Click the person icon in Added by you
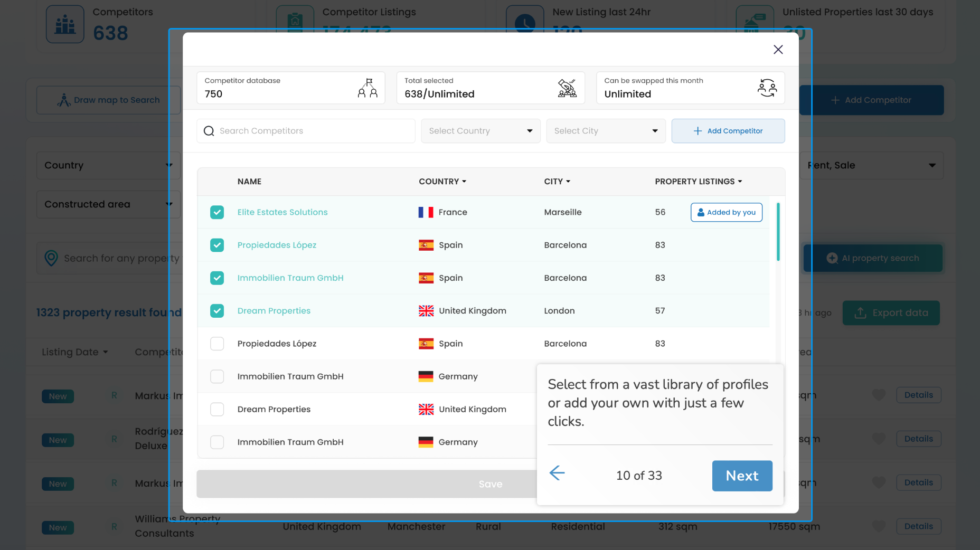 (701, 212)
